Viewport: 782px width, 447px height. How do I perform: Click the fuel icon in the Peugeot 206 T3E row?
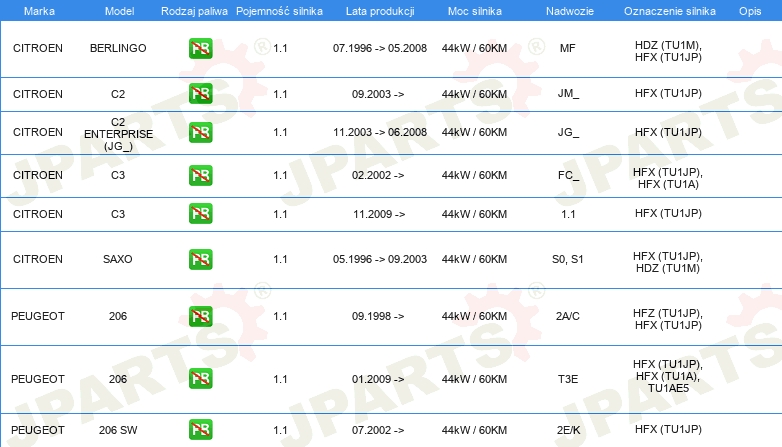pos(200,379)
